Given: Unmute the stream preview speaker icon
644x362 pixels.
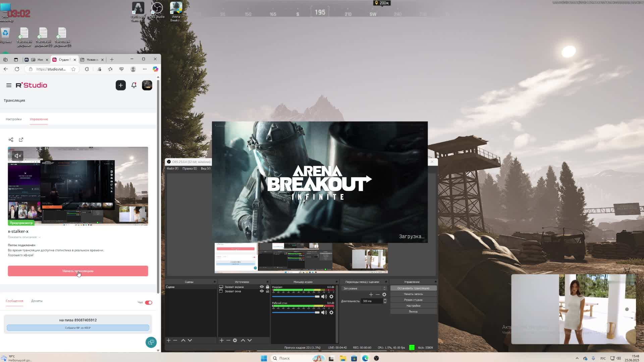Looking at the screenshot, I should (18, 156).
